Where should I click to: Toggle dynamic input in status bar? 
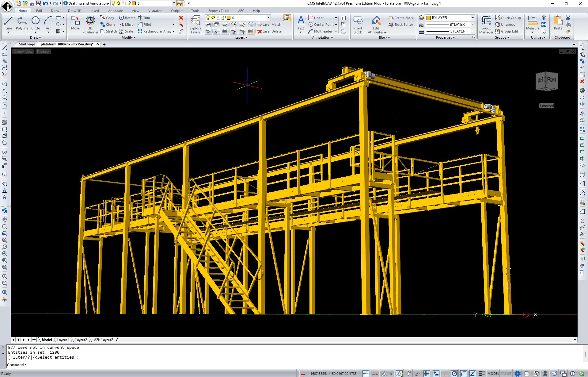[436, 373]
